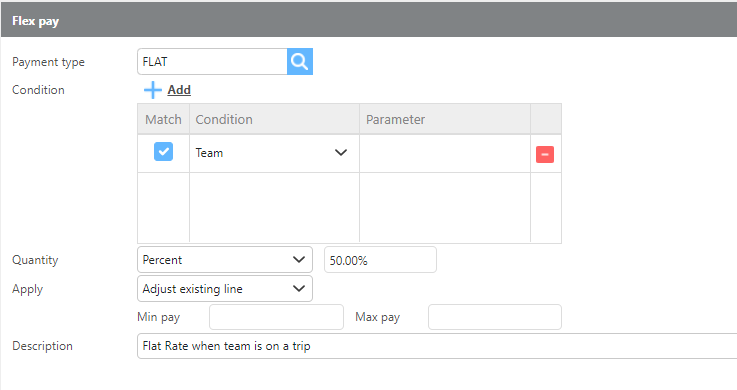Open the Apply Adjust existing line dropdown
The width and height of the screenshot is (737, 390).
click(x=225, y=289)
